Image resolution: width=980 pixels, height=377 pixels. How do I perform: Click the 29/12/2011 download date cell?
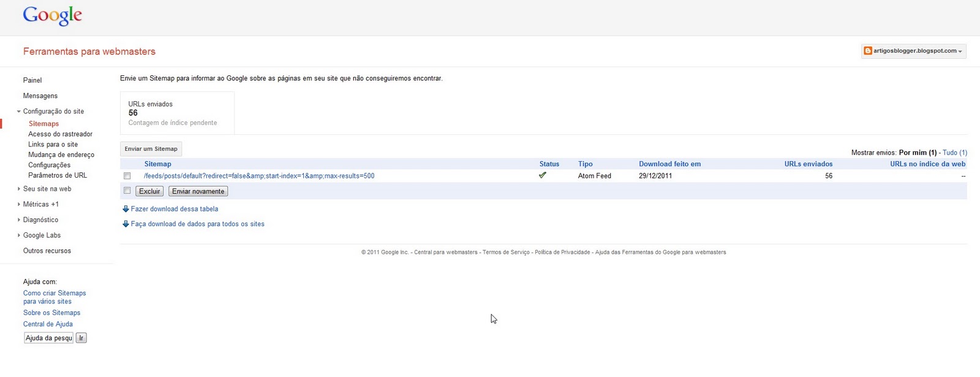[655, 176]
